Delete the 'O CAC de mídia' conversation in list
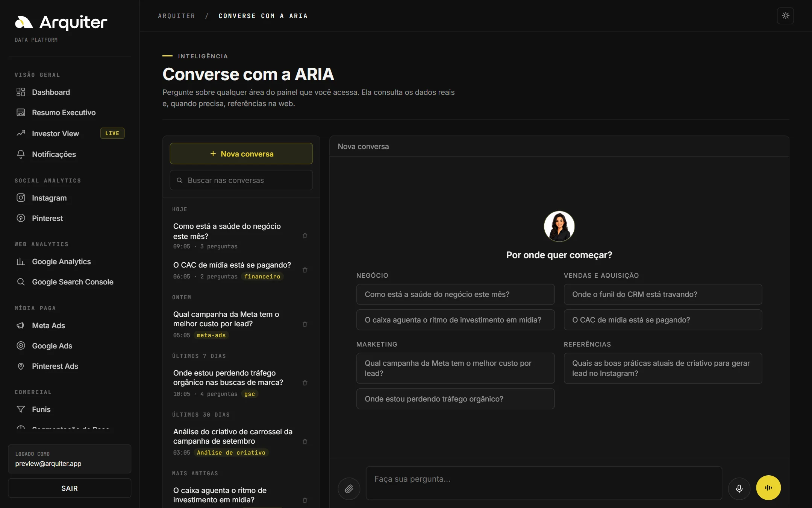Image resolution: width=812 pixels, height=508 pixels. point(305,270)
